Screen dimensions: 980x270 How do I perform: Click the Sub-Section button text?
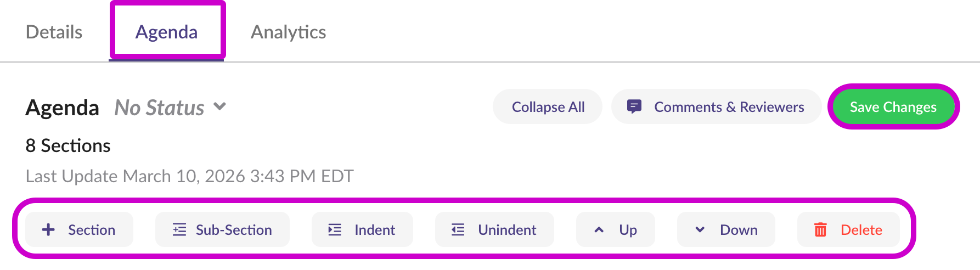[x=234, y=230]
